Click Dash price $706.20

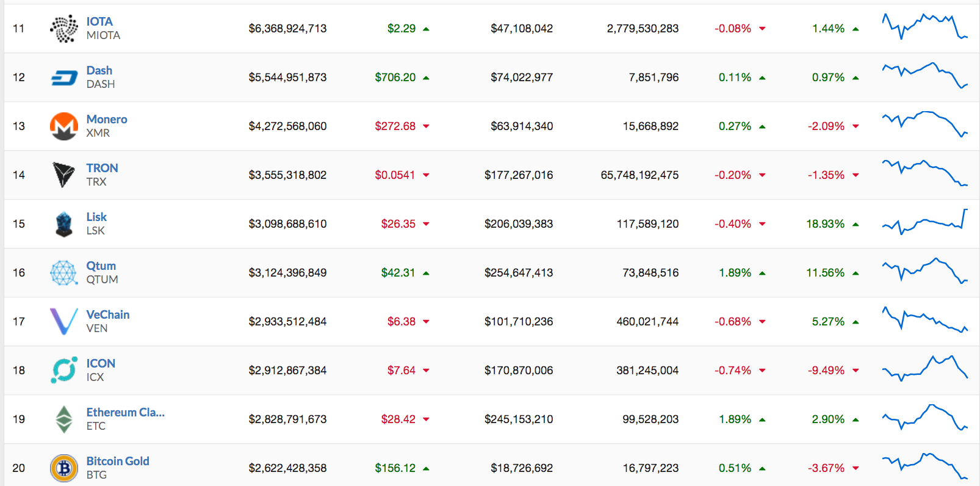click(395, 78)
